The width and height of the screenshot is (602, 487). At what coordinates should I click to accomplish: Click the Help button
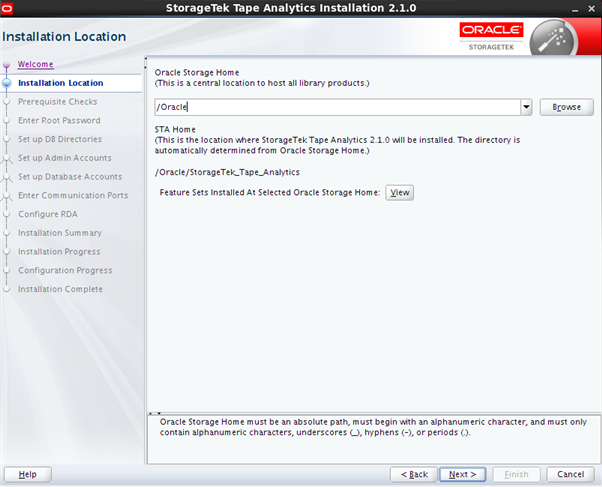28,474
